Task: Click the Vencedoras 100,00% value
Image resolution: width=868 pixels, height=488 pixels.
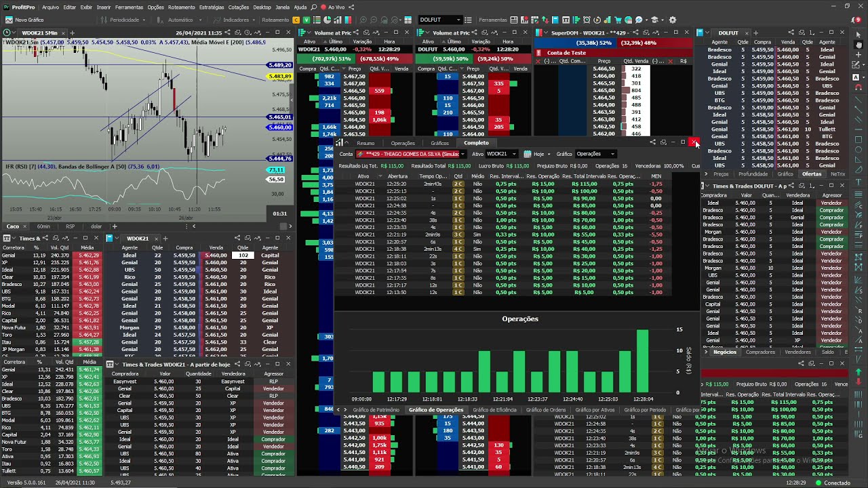Action: (x=673, y=165)
